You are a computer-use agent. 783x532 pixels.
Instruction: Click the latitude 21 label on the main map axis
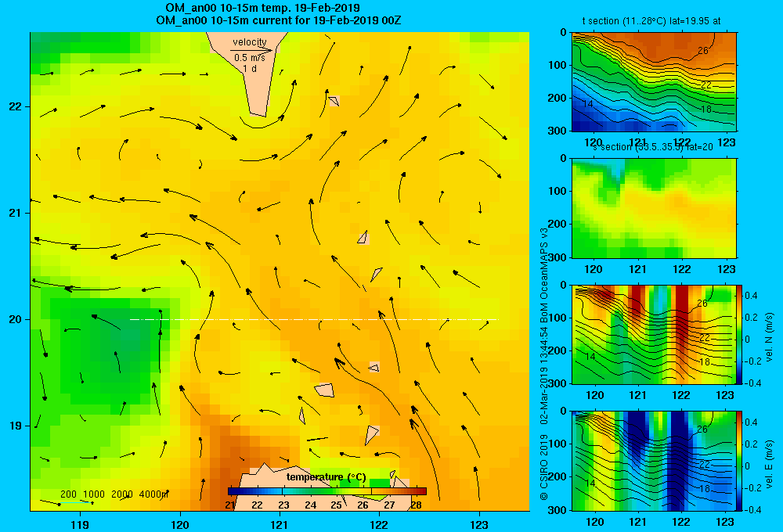pyautogui.click(x=16, y=213)
